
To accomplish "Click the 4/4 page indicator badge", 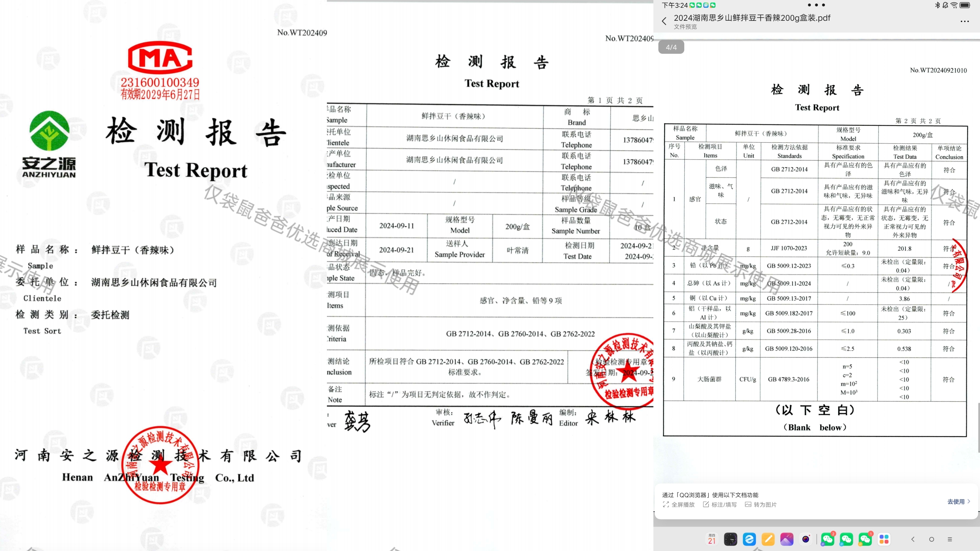I will [x=671, y=47].
